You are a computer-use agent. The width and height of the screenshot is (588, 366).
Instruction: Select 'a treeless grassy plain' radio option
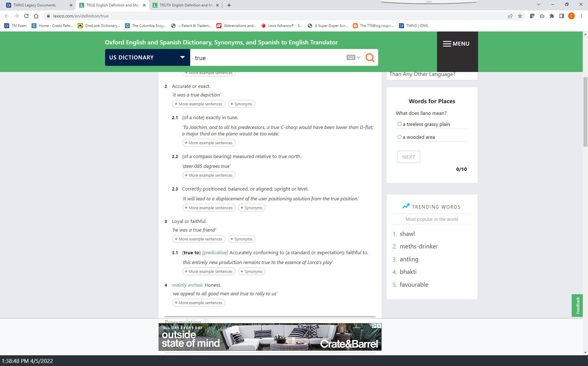point(399,124)
